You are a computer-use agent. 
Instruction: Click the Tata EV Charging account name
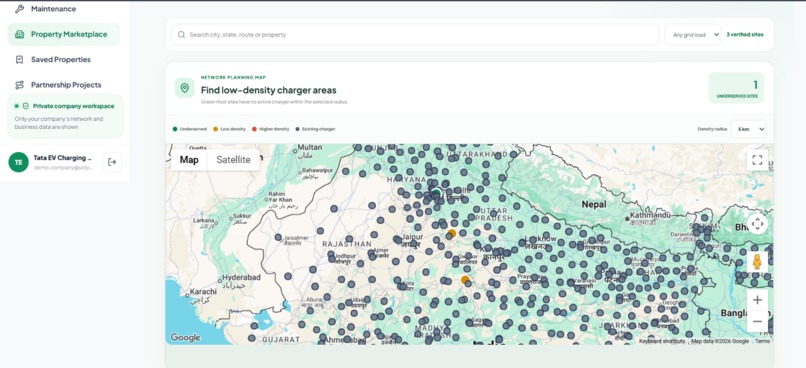click(x=63, y=158)
